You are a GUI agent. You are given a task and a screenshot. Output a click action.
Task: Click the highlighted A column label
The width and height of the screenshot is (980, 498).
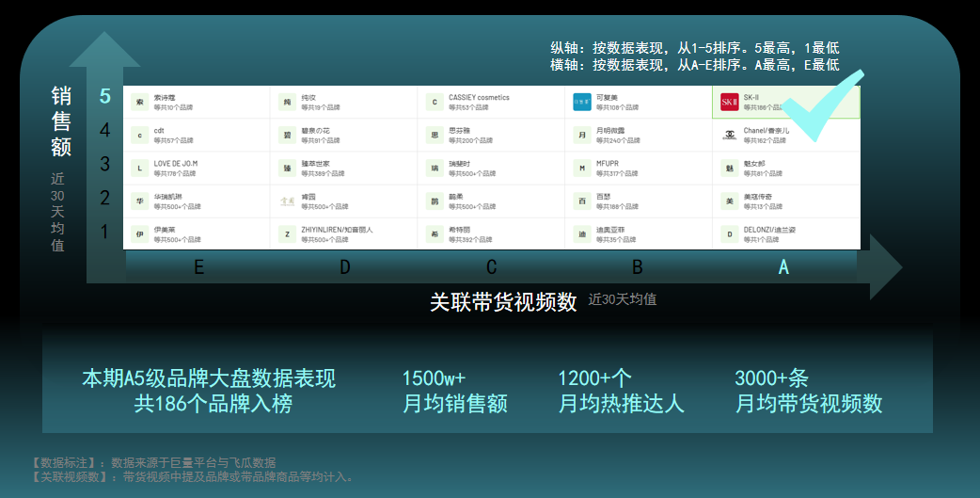pos(783,267)
